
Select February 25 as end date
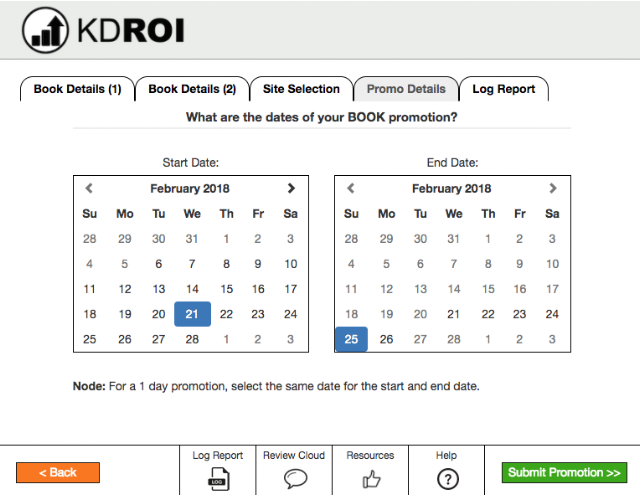pos(351,339)
